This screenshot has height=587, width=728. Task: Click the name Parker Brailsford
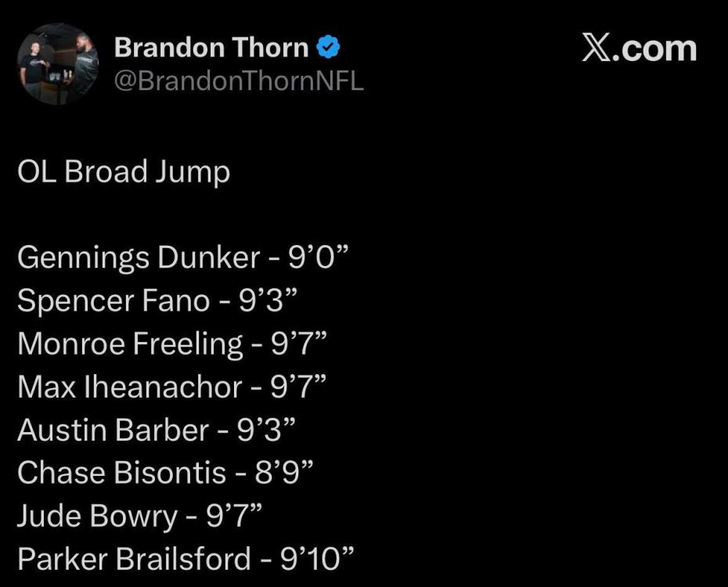[135, 559]
